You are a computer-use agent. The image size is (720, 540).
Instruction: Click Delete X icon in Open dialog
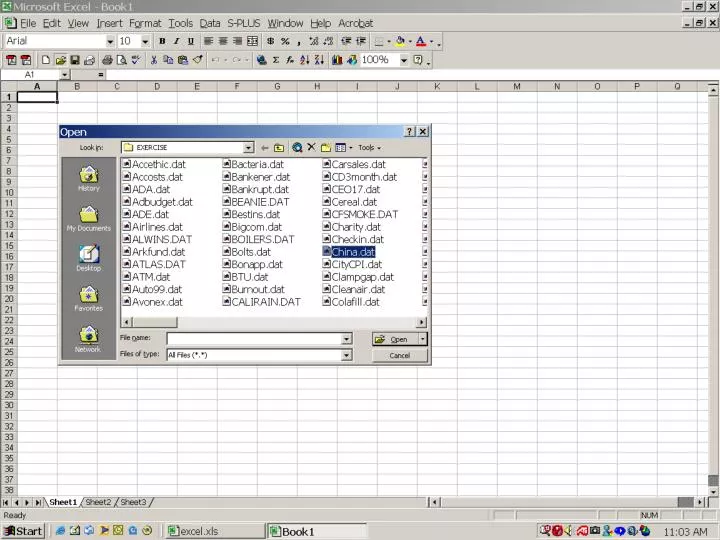click(311, 147)
